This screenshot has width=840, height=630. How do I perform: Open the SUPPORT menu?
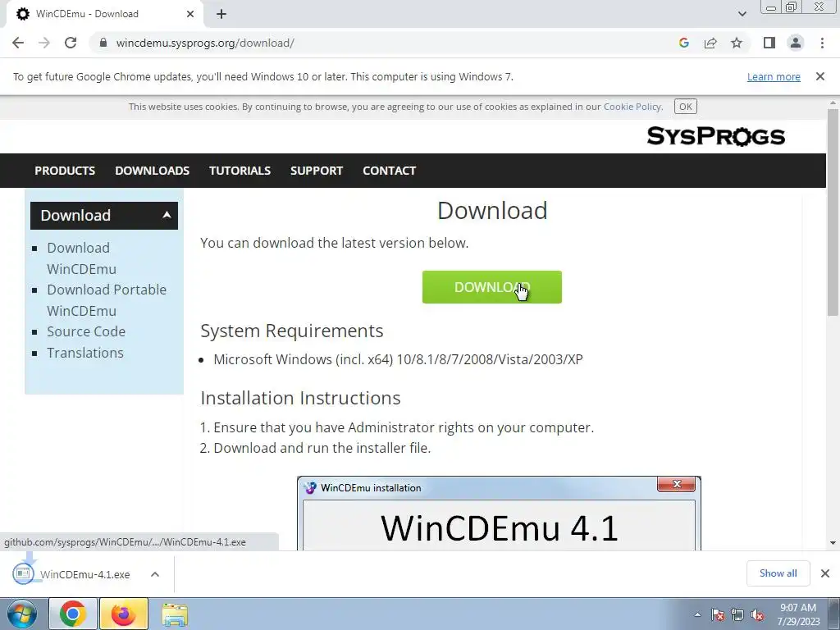click(317, 171)
